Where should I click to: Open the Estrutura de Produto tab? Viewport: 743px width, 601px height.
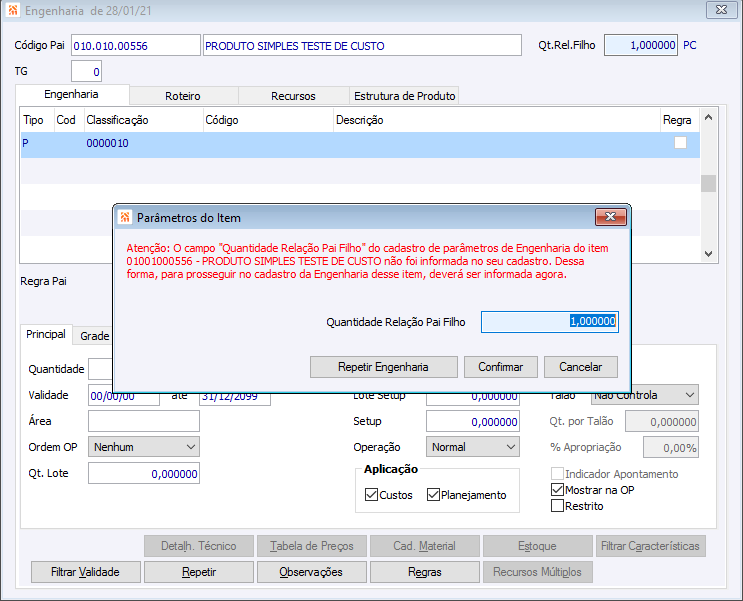(x=404, y=96)
